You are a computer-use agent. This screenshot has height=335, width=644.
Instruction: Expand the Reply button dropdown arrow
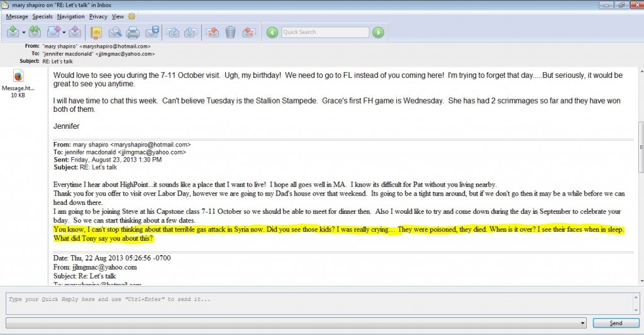(x=24, y=32)
